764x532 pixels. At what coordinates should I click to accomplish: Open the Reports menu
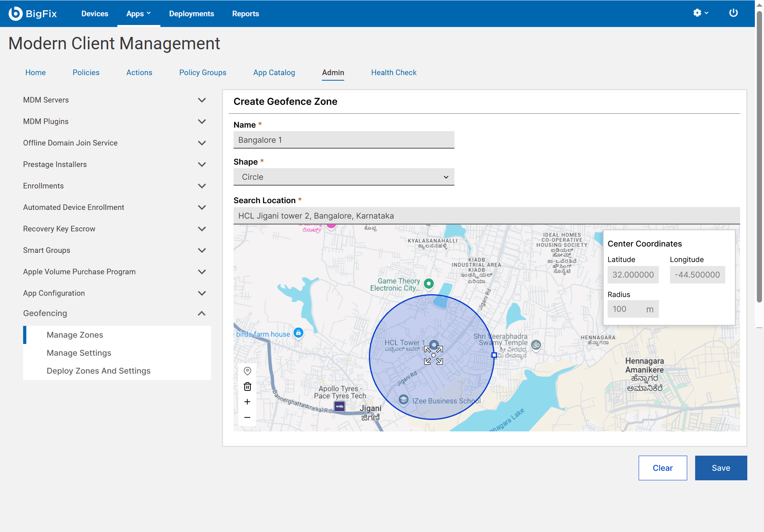point(246,14)
